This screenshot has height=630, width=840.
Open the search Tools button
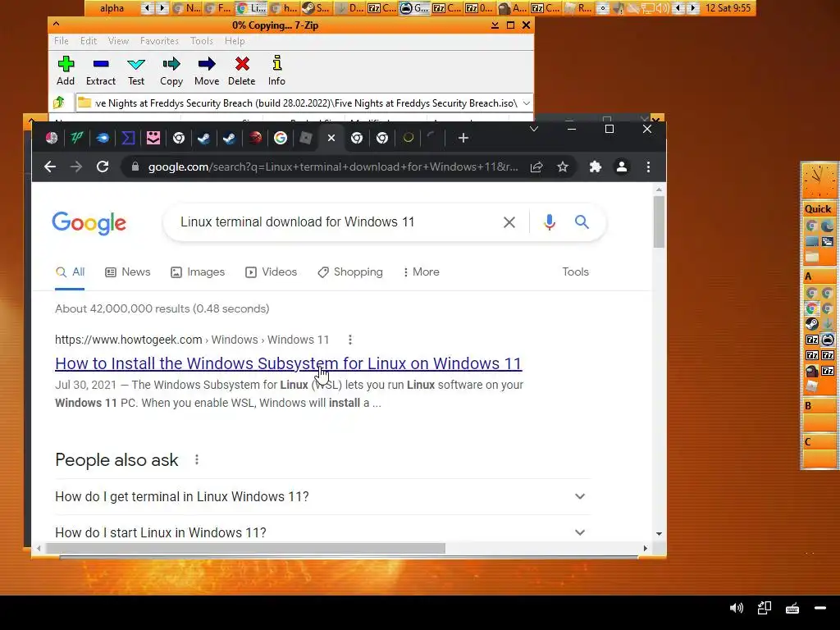(x=575, y=272)
